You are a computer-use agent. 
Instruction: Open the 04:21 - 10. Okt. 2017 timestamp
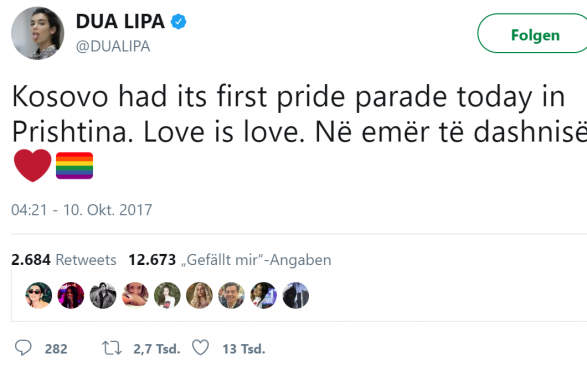pos(82,210)
